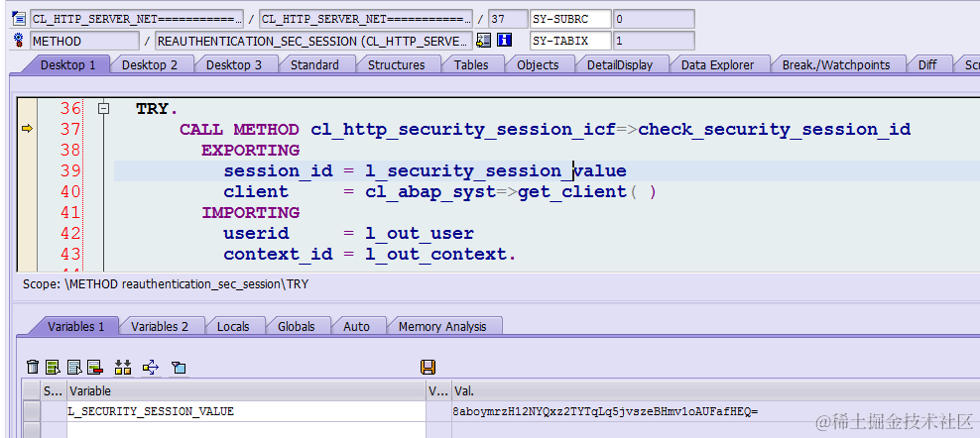
Task: Click the SY-TABIX value field showing 1
Action: coord(654,42)
